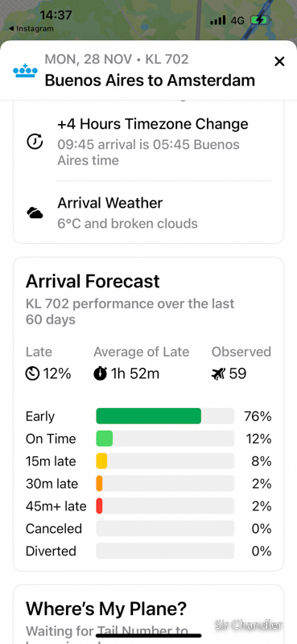Return to Instagram via back link
Image resolution: width=297 pixels, height=644 pixels.
pos(31,29)
